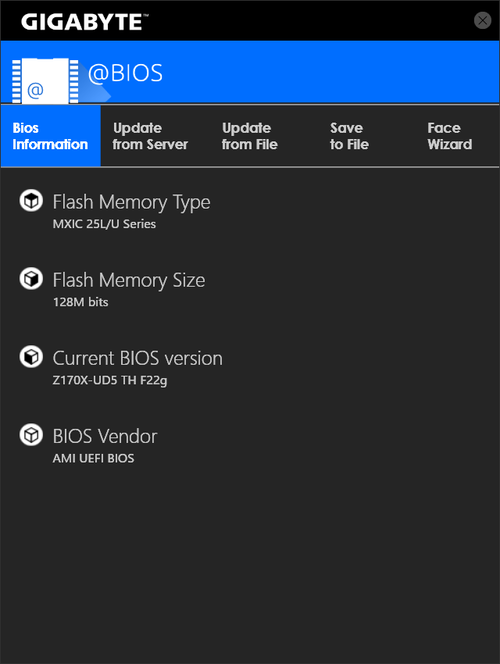Click the cube icon beside Flash Memory Type
The image size is (500, 664).
click(31, 200)
